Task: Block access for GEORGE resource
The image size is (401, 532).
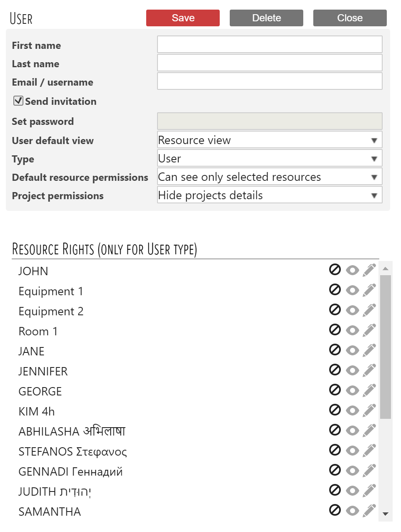Action: (335, 390)
